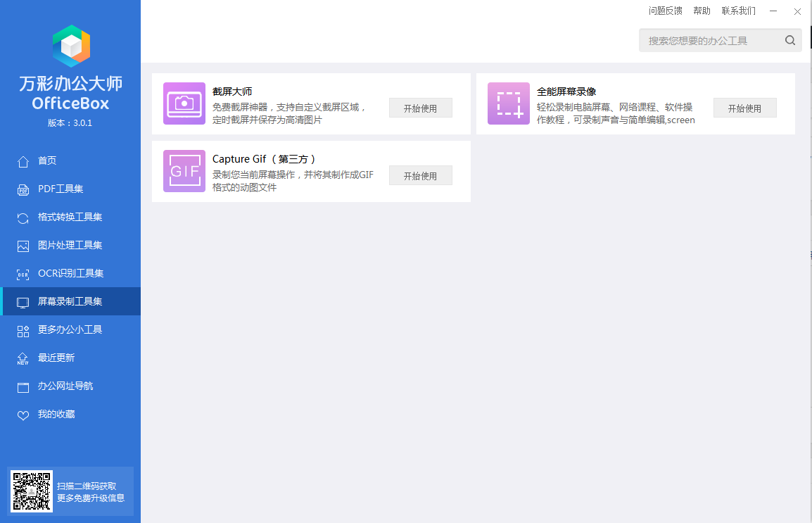
Task: Open 最近更新 page
Action: [x=56, y=358]
